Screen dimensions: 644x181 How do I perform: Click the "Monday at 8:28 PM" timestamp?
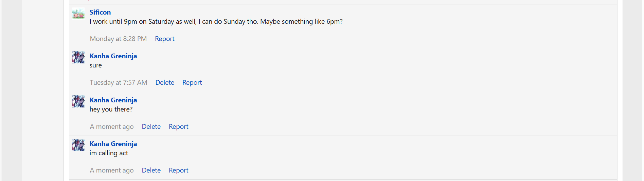pos(118,39)
